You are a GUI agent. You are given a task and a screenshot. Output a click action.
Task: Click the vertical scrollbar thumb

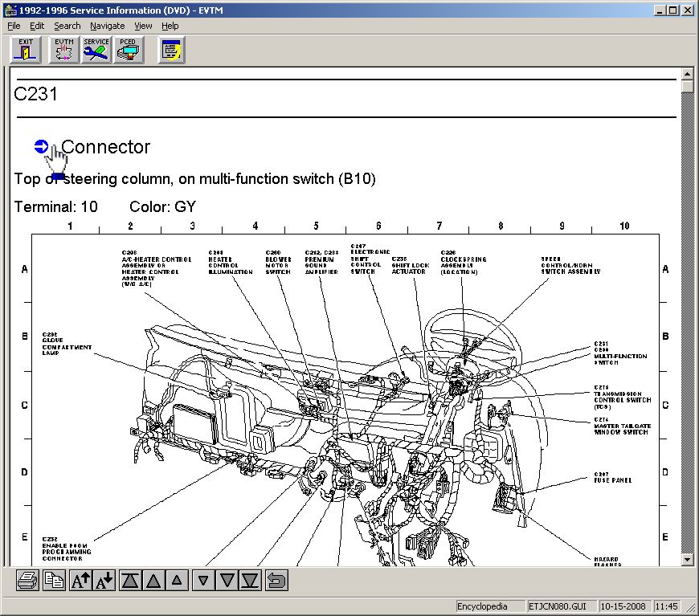687,86
